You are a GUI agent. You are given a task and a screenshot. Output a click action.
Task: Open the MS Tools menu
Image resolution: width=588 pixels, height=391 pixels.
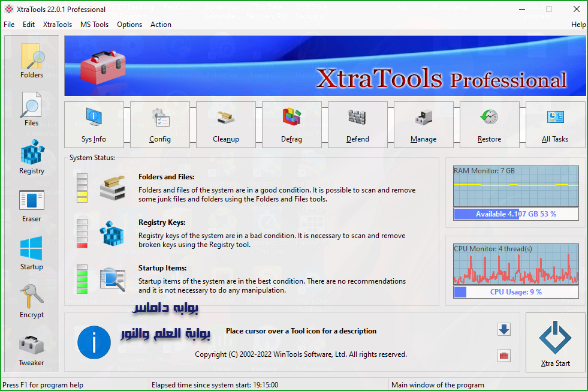[x=94, y=25]
